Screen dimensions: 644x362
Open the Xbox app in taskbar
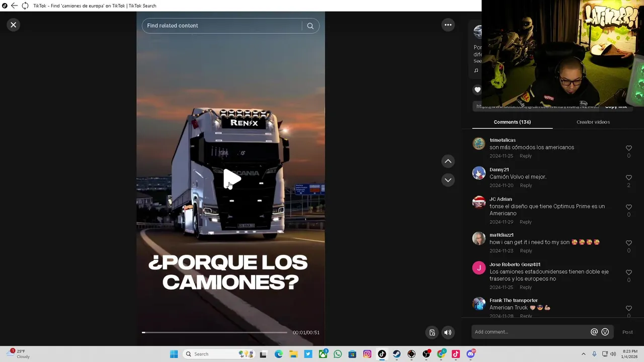click(x=323, y=354)
